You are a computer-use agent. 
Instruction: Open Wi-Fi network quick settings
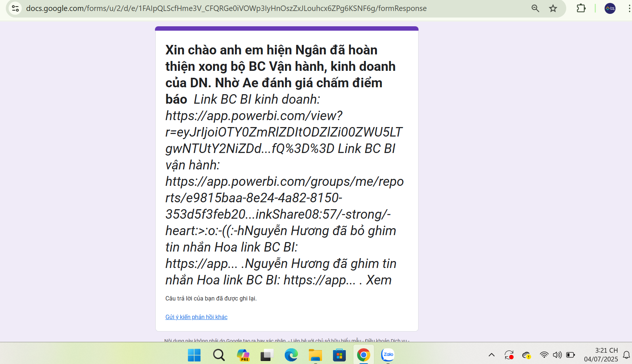point(544,355)
